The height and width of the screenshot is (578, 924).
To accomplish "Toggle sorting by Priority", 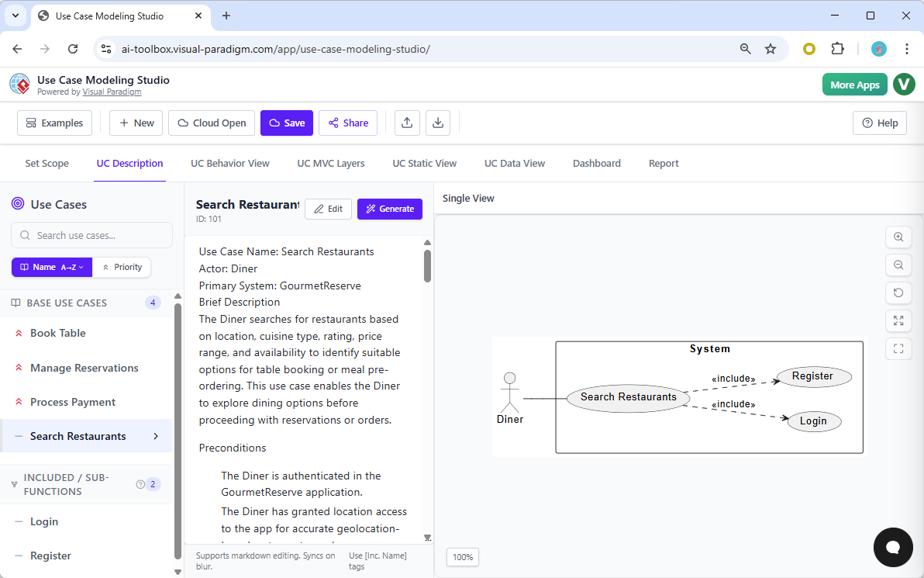I will pyautogui.click(x=122, y=267).
